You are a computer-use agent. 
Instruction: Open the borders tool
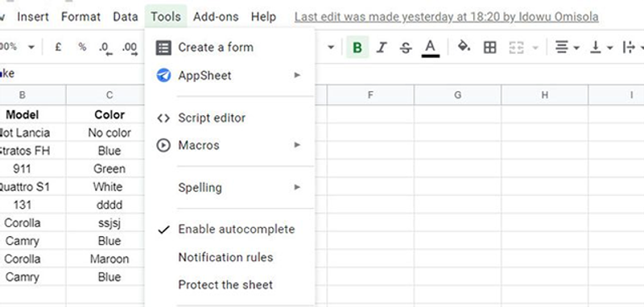[489, 48]
